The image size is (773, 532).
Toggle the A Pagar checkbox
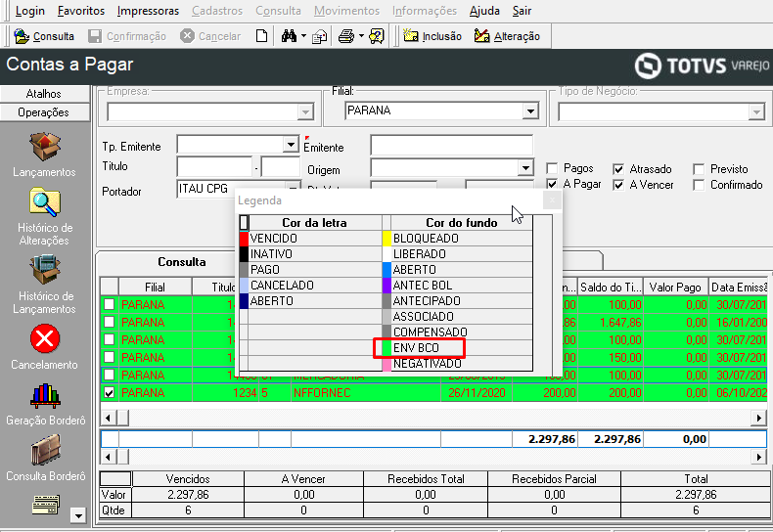[x=552, y=184]
